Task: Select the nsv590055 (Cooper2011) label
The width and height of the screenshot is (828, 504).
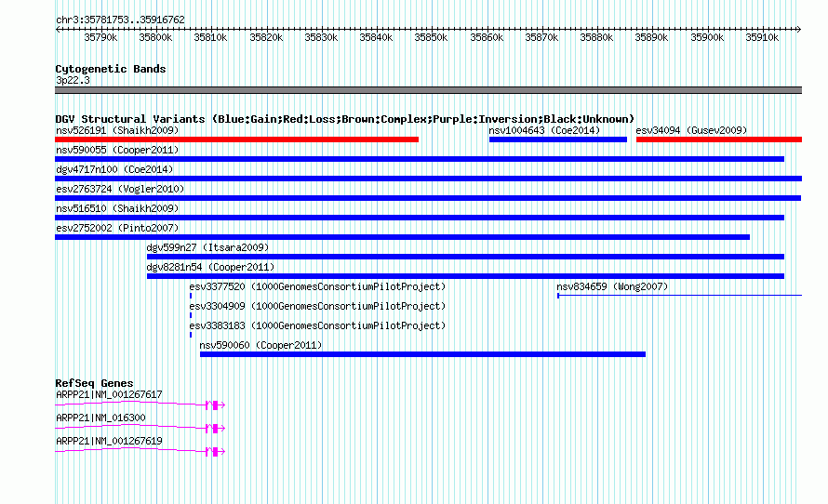Action: (x=117, y=150)
